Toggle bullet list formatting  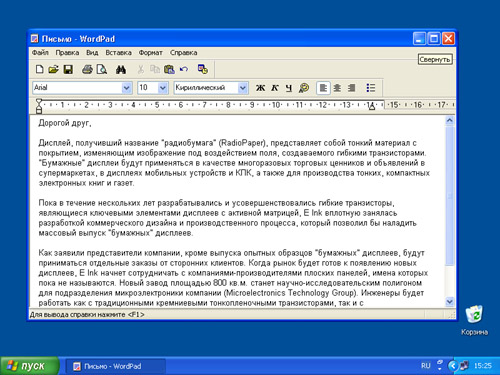click(371, 88)
